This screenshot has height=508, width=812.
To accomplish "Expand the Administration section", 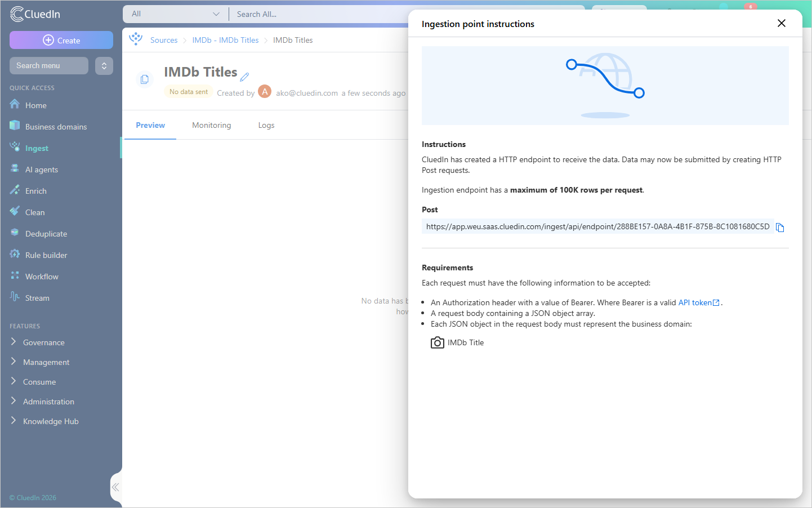I will (x=48, y=402).
